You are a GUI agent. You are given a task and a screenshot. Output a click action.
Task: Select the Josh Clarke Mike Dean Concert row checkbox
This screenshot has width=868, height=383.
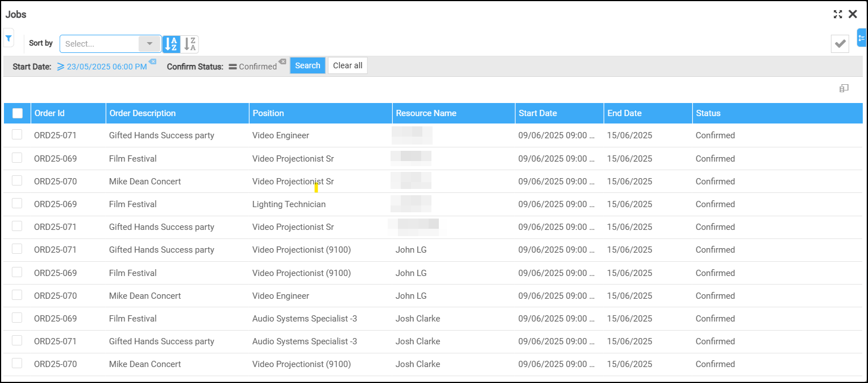pyautogui.click(x=17, y=363)
